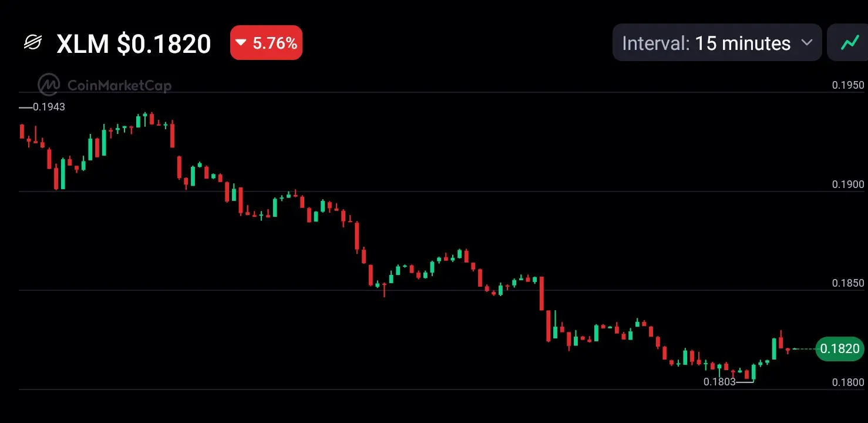Click the Stellar XLM coin logo icon
This screenshot has height=423, width=868.
tap(33, 42)
